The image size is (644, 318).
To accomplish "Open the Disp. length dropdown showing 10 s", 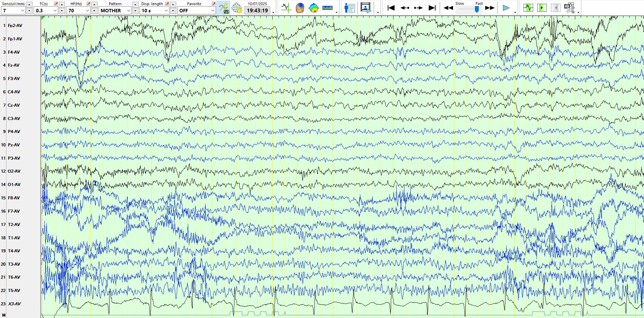I will (154, 11).
